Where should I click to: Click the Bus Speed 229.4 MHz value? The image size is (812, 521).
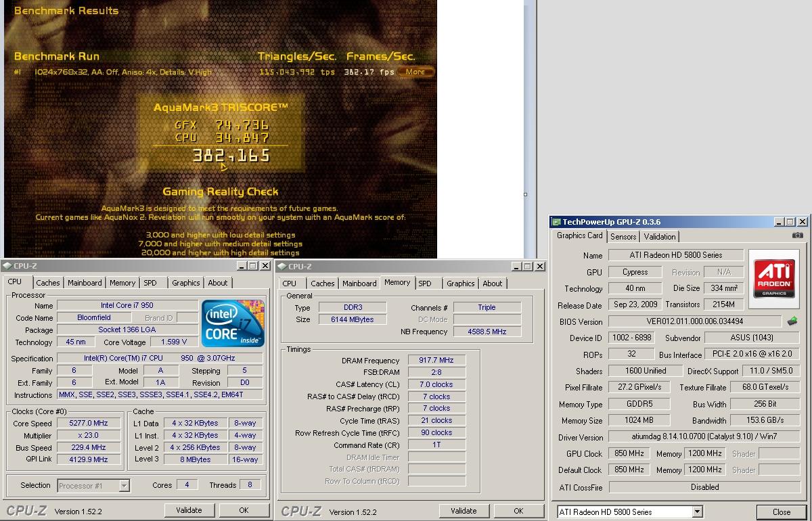click(89, 447)
